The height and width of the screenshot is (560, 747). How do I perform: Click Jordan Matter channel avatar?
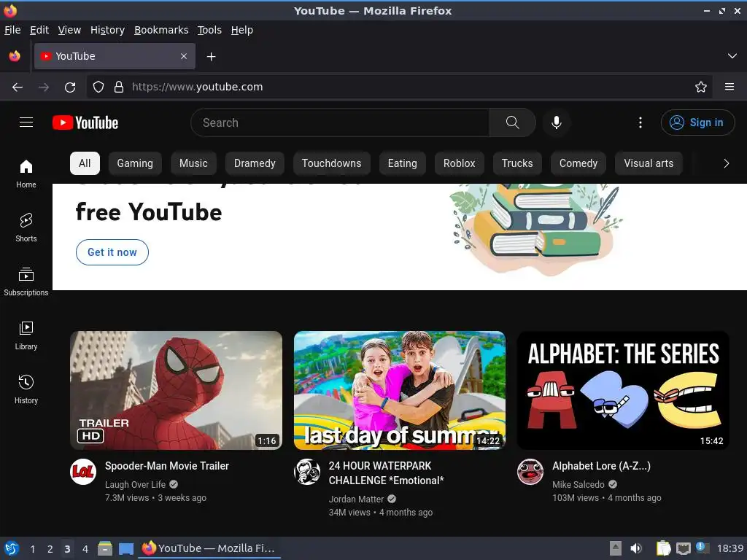[x=307, y=472]
